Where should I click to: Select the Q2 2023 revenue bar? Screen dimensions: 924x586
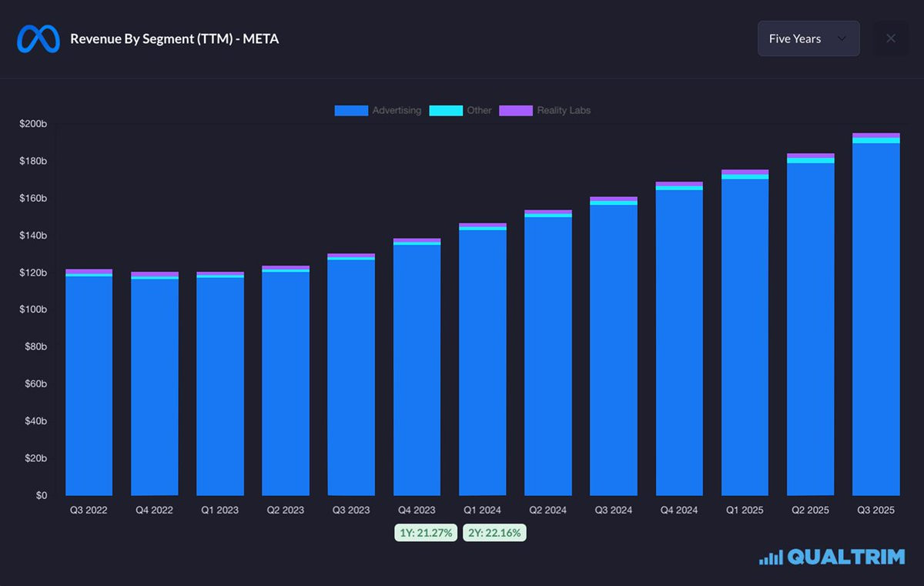click(x=286, y=380)
